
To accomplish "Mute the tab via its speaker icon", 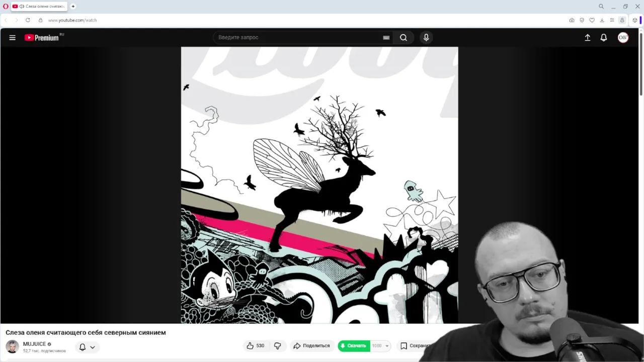I will (22, 7).
